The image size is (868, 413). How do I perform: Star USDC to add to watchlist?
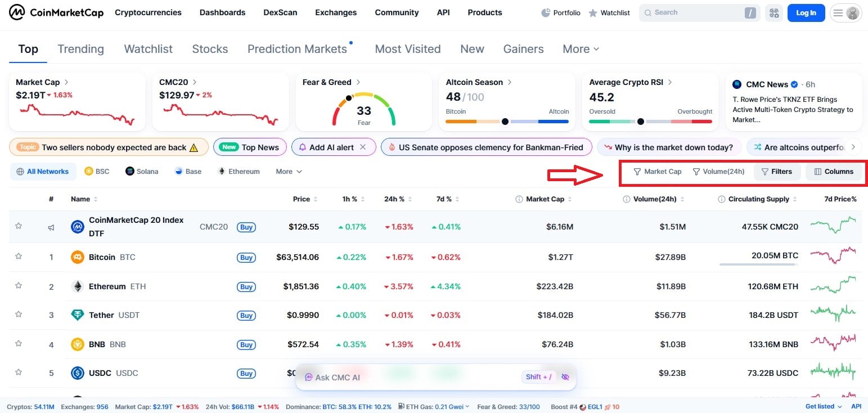[x=19, y=372]
